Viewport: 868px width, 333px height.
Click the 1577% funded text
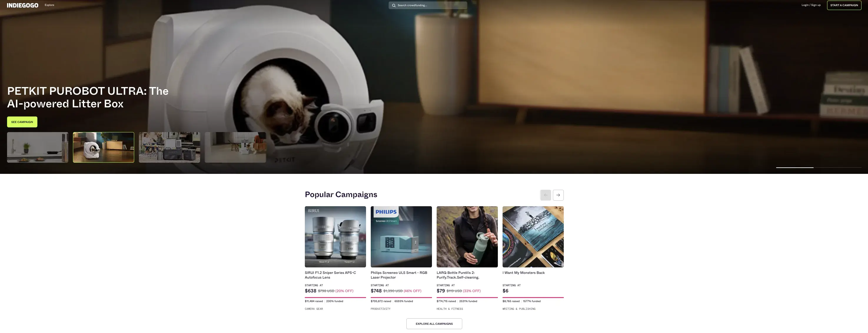[x=531, y=301]
